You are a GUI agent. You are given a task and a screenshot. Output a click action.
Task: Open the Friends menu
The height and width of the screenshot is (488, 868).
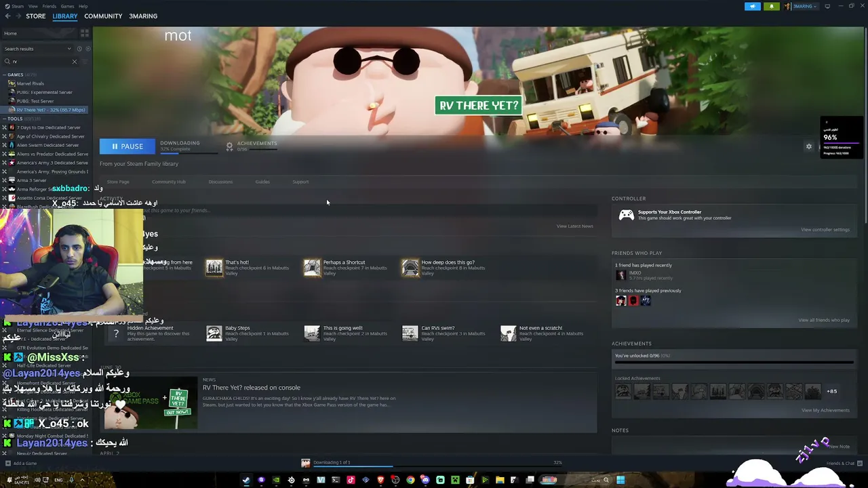(x=50, y=6)
